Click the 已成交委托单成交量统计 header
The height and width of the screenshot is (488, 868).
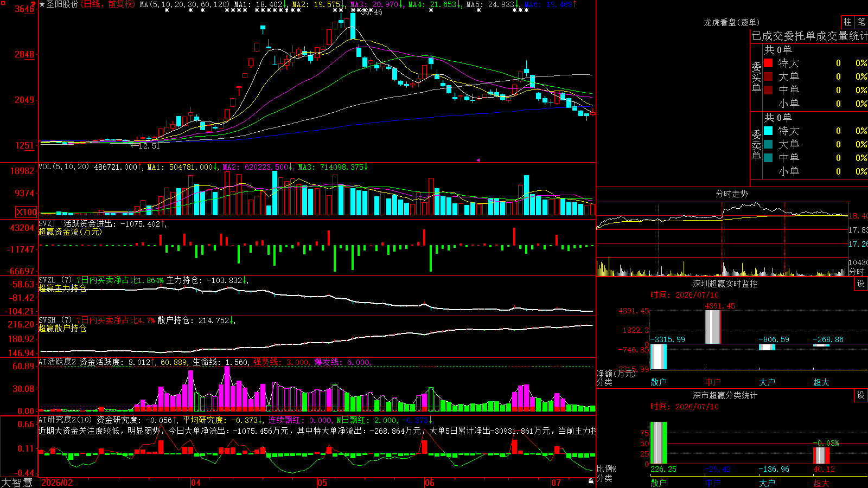click(809, 36)
